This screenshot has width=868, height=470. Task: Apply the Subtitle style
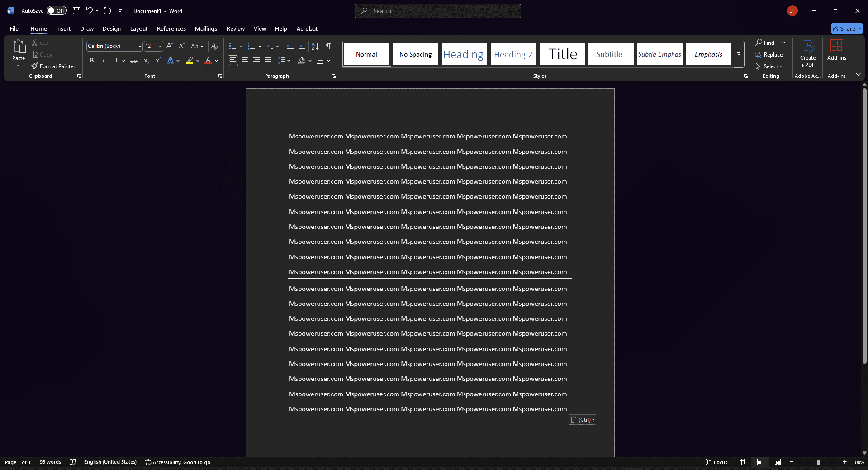pos(610,54)
